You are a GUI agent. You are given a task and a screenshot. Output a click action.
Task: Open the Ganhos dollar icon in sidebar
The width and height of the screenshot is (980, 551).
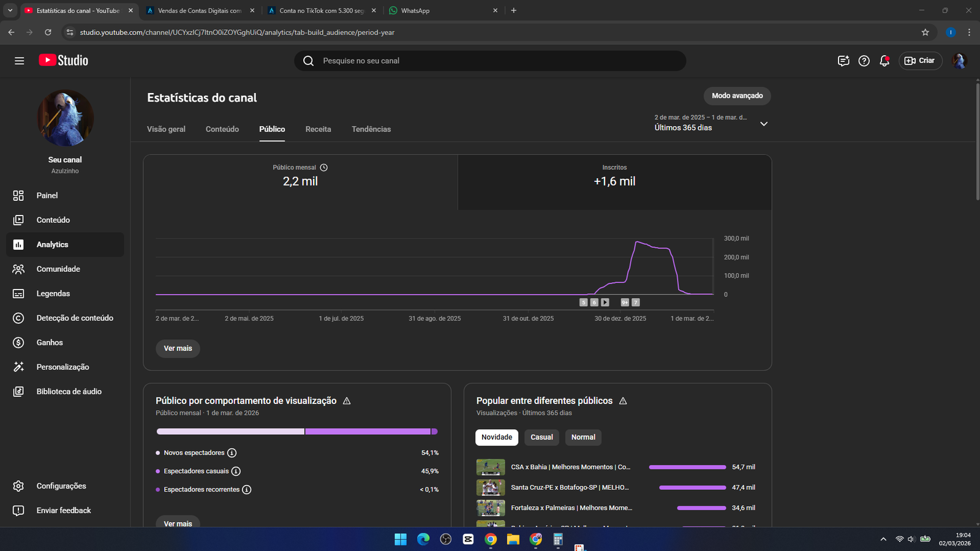pyautogui.click(x=18, y=342)
